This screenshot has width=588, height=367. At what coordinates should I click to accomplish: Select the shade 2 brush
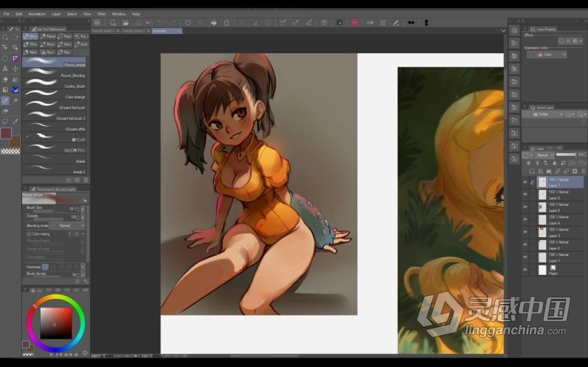pyautogui.click(x=54, y=169)
